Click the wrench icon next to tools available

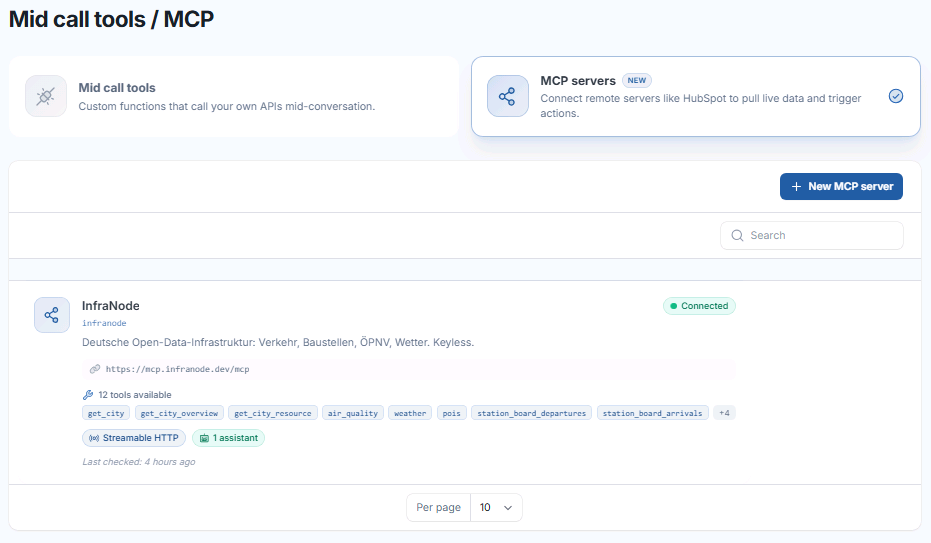coord(88,395)
